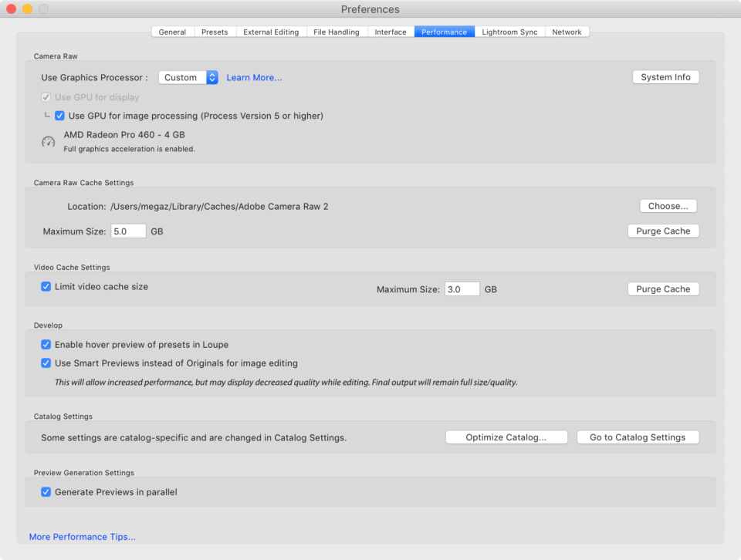
Task: Disable Use GPU for image processing
Action: [x=59, y=115]
